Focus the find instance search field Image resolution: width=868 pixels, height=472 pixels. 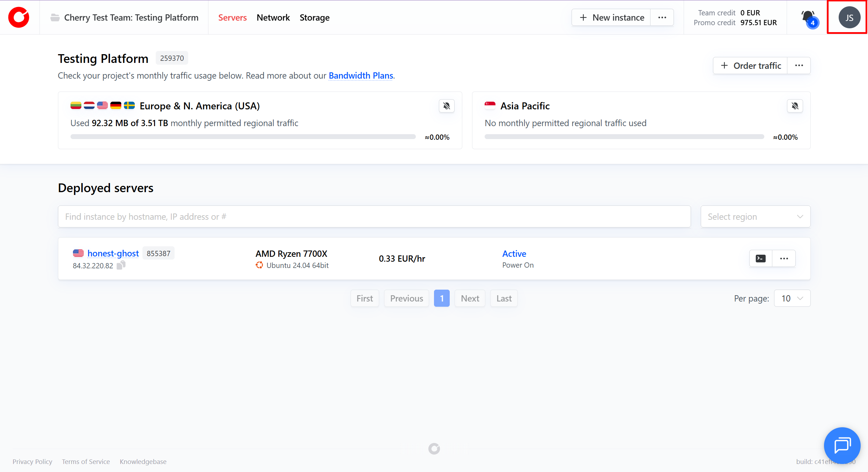[x=374, y=217]
